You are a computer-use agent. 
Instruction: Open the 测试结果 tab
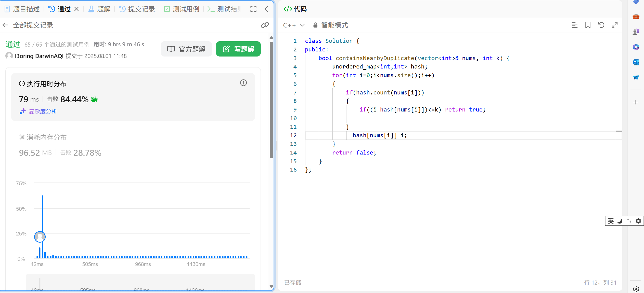click(x=224, y=9)
